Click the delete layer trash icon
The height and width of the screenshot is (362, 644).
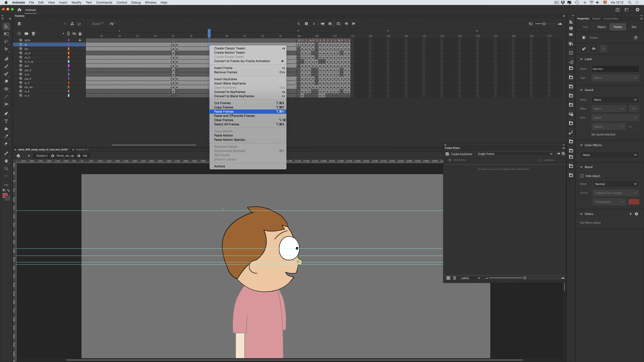pyautogui.click(x=34, y=34)
